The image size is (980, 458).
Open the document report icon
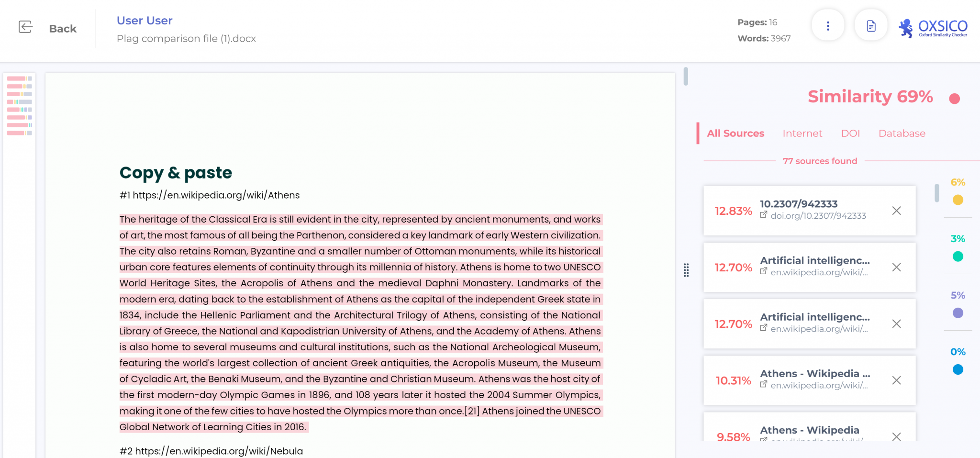click(871, 25)
